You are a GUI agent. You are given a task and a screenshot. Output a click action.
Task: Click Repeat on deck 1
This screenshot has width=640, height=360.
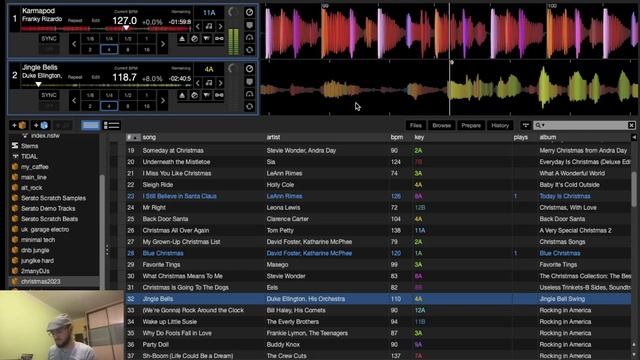(x=75, y=20)
